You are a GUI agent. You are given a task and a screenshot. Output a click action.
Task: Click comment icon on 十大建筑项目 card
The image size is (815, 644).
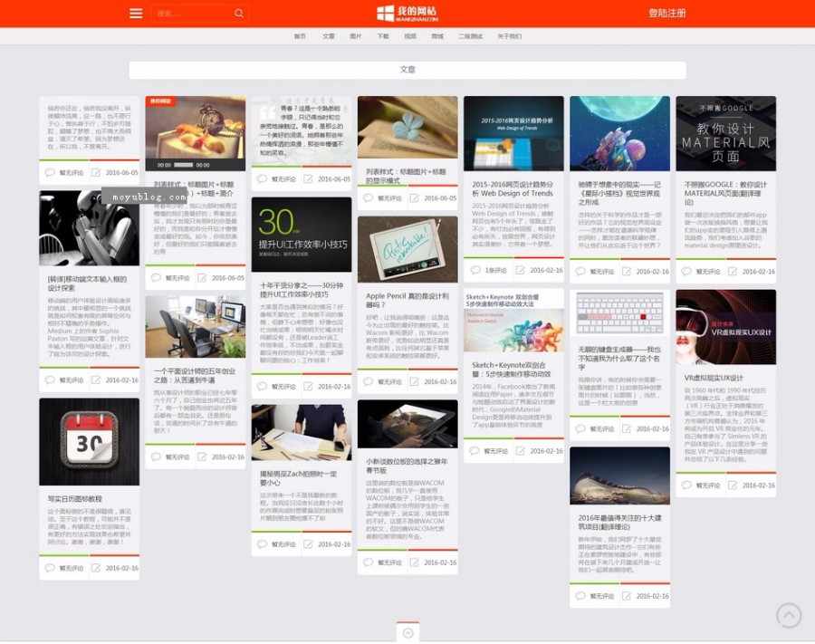click(x=580, y=596)
